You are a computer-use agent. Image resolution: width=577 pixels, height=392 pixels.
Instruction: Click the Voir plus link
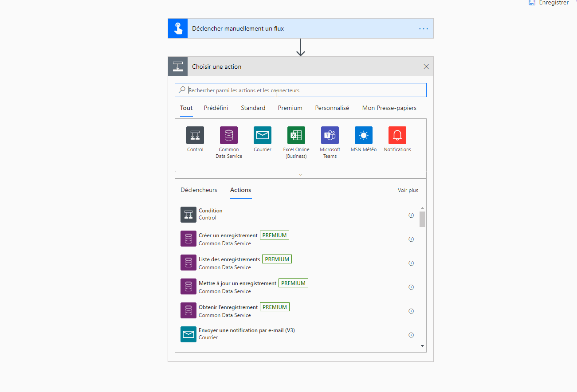point(408,190)
